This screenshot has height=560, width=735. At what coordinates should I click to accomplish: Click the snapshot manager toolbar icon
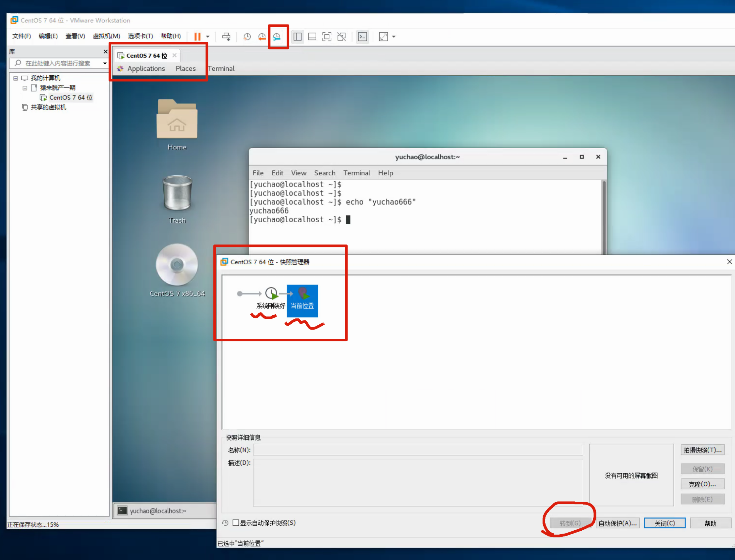click(x=277, y=37)
